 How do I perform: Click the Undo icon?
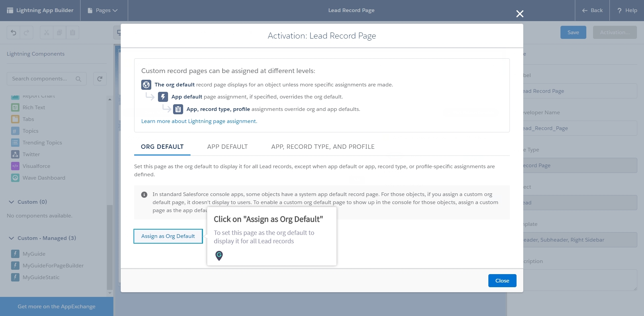pos(13,33)
